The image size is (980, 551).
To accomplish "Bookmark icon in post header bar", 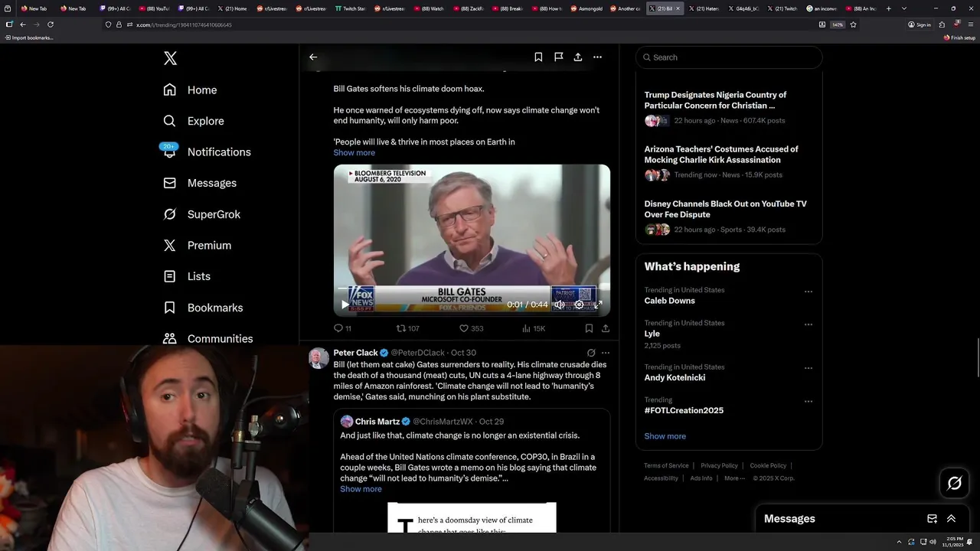I will point(538,57).
